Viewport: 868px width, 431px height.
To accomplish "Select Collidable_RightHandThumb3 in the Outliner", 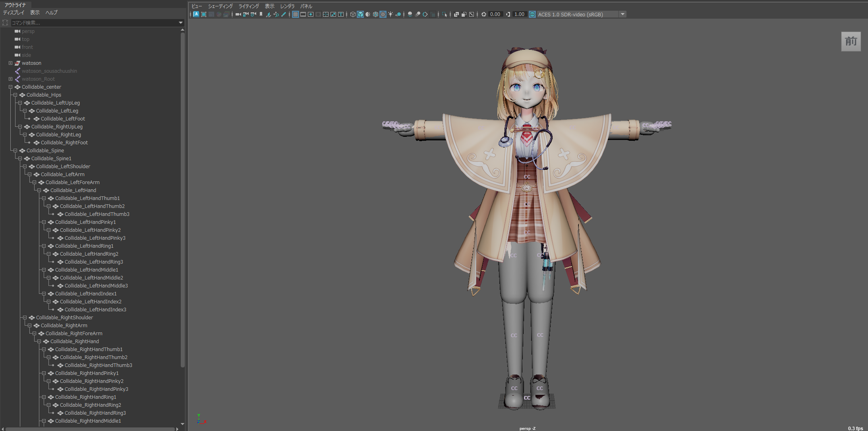I will tap(98, 365).
